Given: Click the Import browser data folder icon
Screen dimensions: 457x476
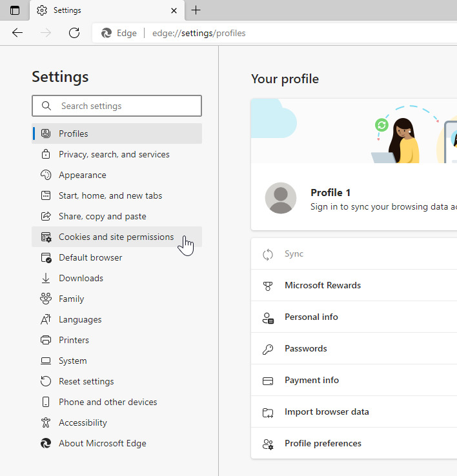Looking at the screenshot, I should pyautogui.click(x=268, y=413).
